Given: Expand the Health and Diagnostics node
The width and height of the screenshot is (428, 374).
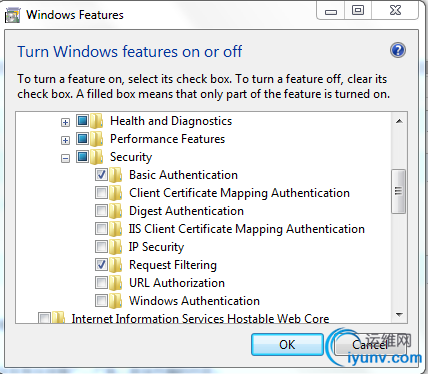Looking at the screenshot, I should tap(65, 122).
